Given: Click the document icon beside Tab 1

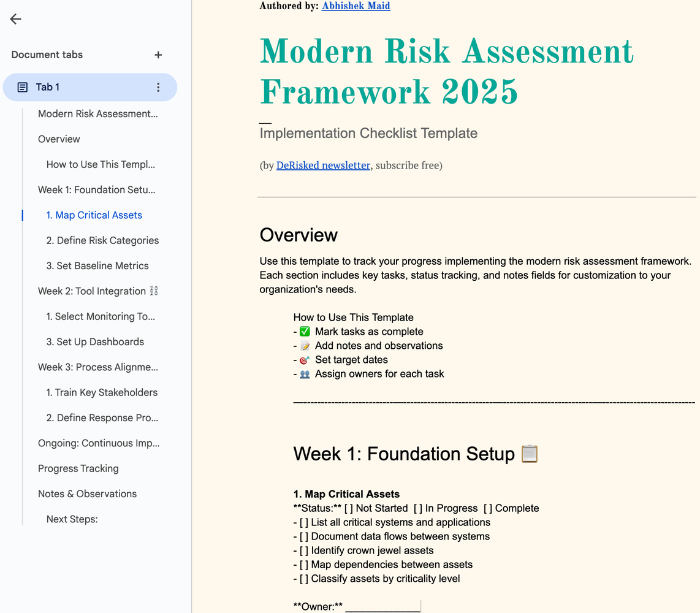Looking at the screenshot, I should click(23, 86).
